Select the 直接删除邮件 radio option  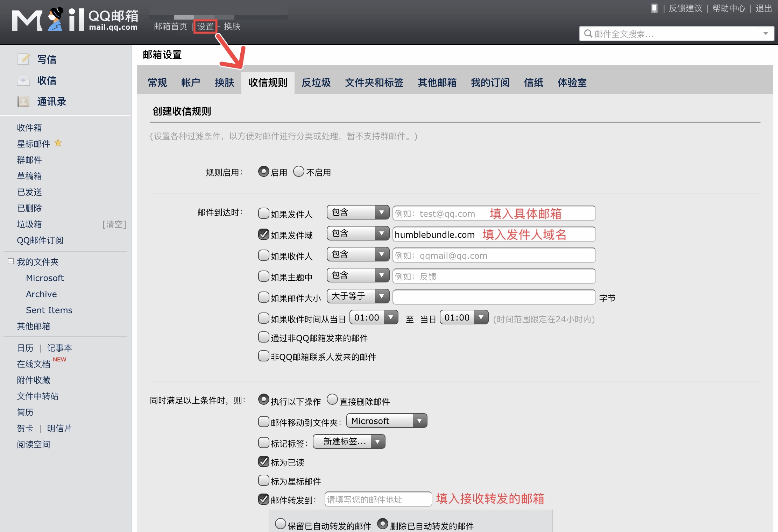(x=332, y=399)
